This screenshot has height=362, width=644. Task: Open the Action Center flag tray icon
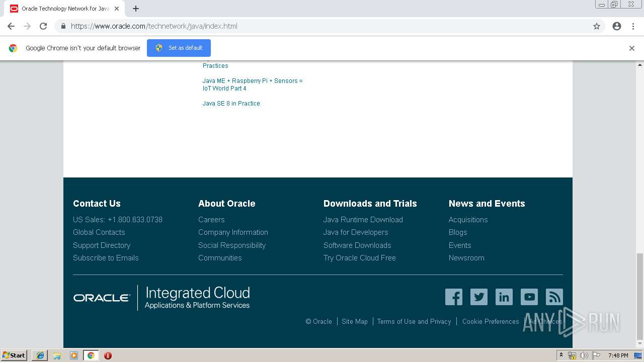[596, 355]
